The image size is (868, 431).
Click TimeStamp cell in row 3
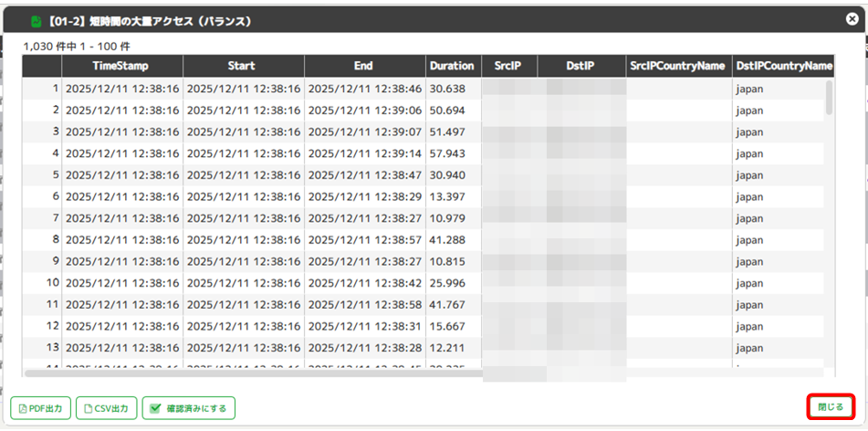tap(122, 131)
